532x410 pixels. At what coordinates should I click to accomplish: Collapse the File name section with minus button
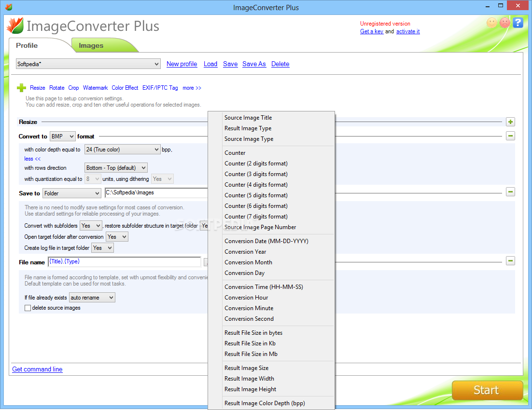(510, 261)
